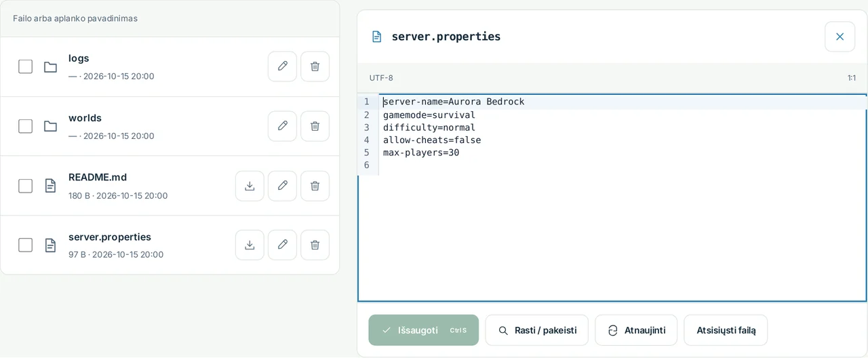Save the file with Išsaugoti

424,330
